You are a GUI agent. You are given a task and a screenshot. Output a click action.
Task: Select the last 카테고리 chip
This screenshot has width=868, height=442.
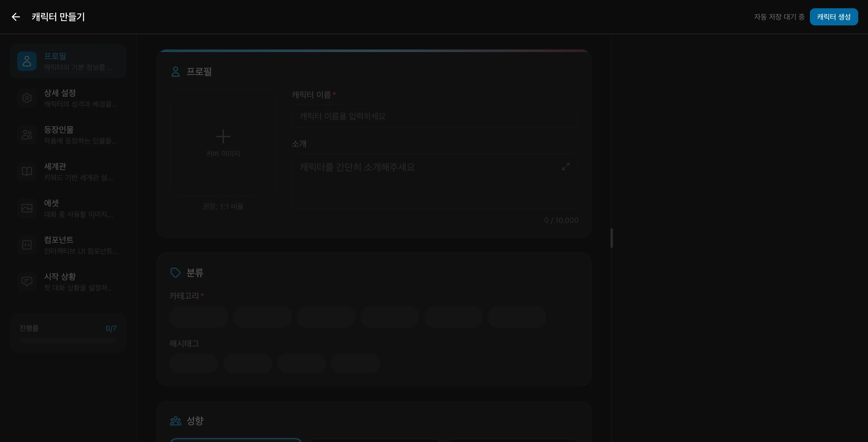517,317
